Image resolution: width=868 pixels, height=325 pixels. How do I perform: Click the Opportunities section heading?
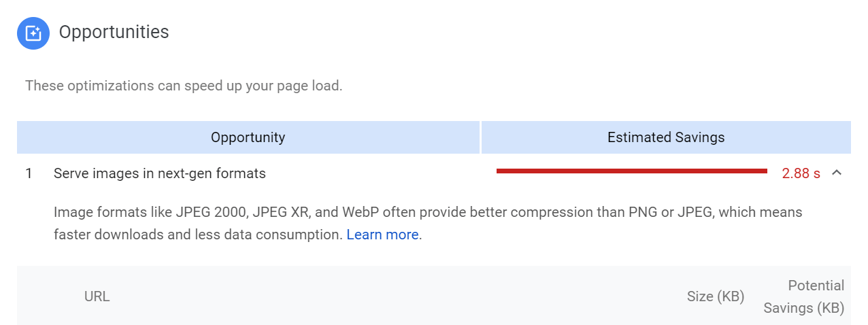click(x=114, y=32)
